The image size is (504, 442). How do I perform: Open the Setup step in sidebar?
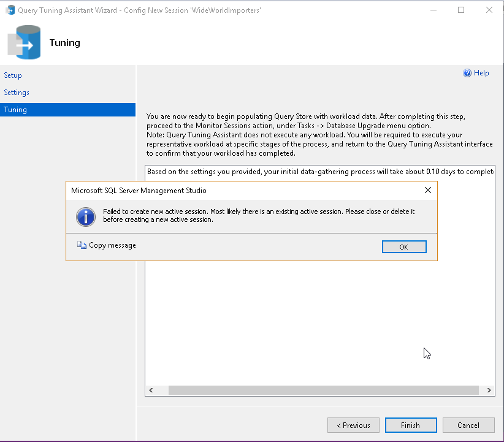pos(13,75)
